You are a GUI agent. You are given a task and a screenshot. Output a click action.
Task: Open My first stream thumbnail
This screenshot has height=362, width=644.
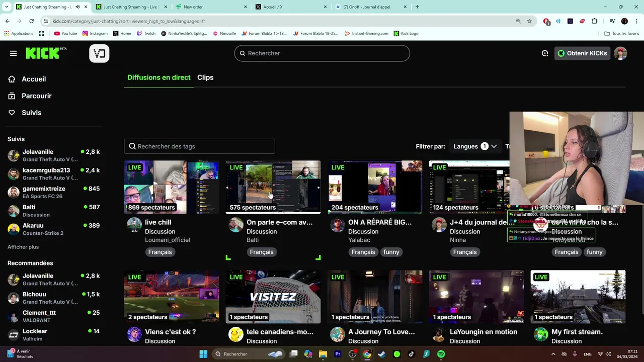[578, 297]
